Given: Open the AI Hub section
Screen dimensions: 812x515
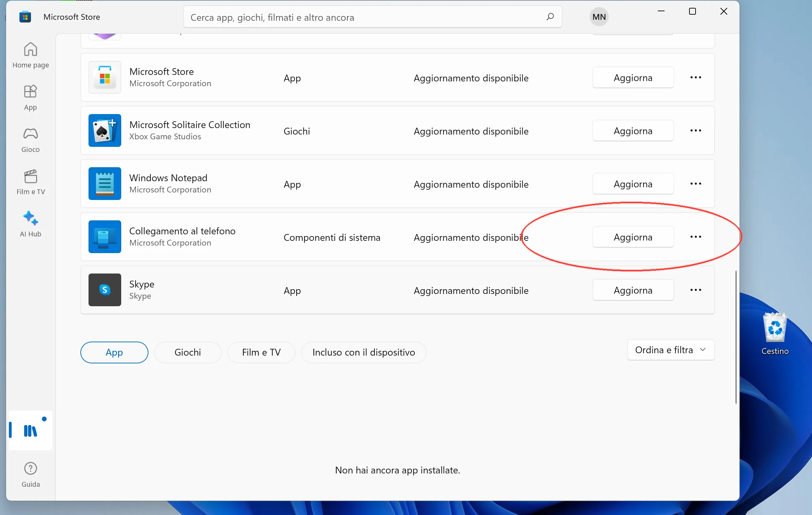Looking at the screenshot, I should coord(30,224).
